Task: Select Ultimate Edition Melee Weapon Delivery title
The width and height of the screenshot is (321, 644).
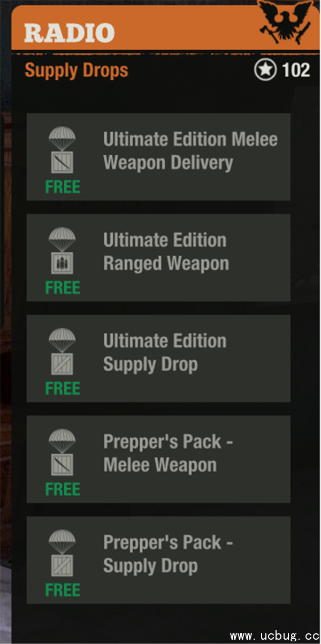Action: [x=190, y=151]
